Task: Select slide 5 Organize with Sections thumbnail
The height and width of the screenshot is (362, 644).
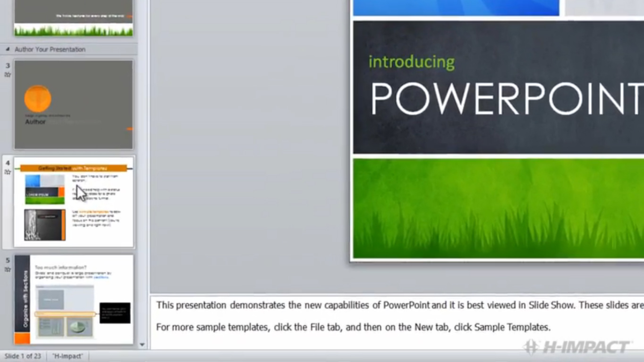Action: tap(74, 300)
